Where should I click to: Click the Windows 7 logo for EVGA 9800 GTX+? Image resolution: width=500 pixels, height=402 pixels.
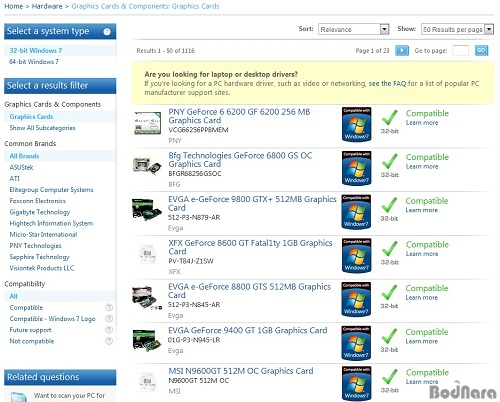point(356,211)
